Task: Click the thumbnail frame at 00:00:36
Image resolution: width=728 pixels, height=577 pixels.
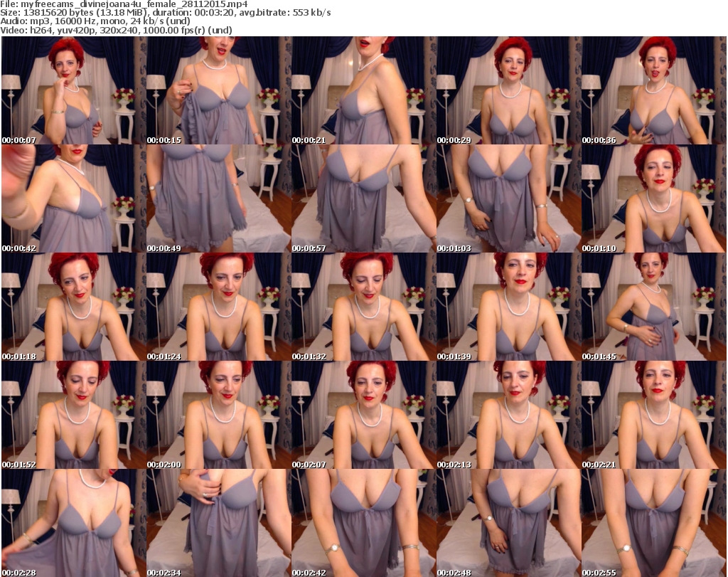Action: coord(654,90)
